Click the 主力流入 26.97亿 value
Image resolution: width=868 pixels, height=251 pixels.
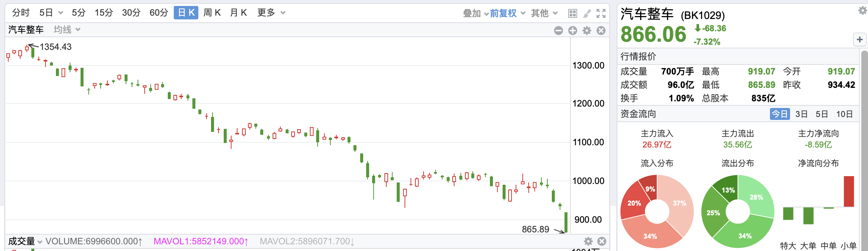coord(657,144)
